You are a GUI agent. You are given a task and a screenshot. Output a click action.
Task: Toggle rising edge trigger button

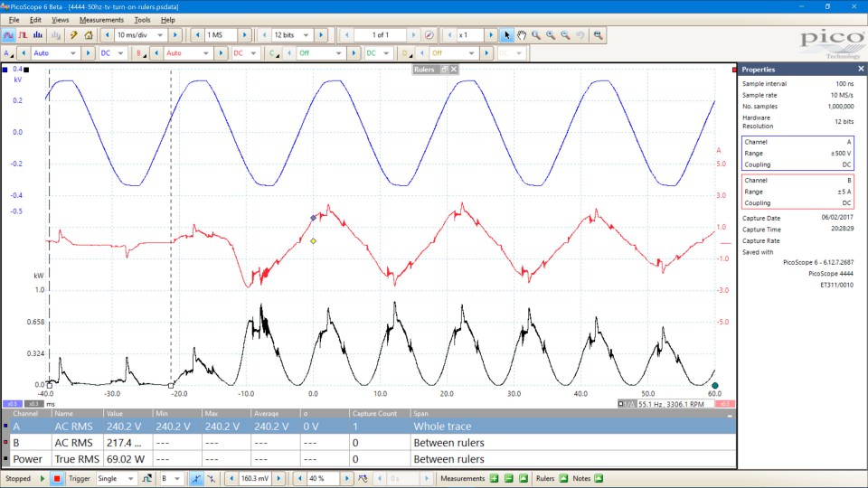click(195, 478)
